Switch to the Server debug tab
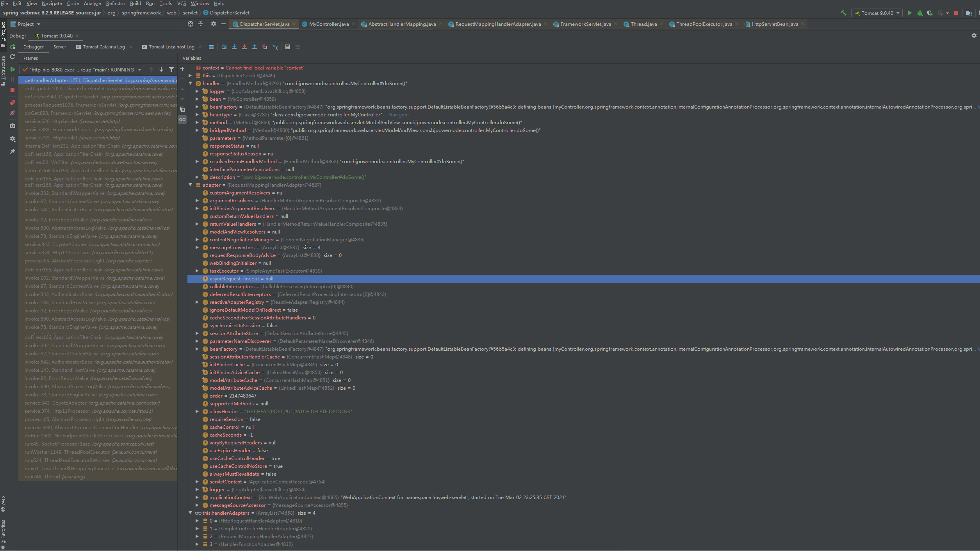 59,47
